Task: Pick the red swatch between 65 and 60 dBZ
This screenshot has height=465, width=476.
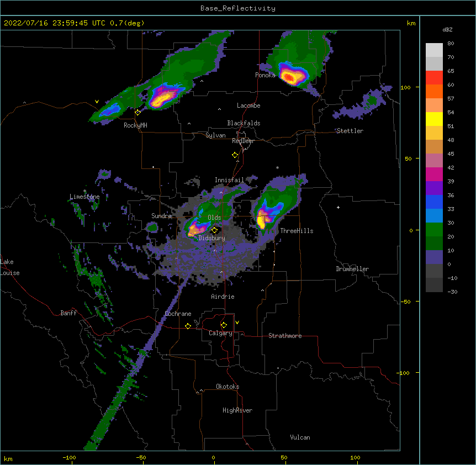Action: click(434, 78)
